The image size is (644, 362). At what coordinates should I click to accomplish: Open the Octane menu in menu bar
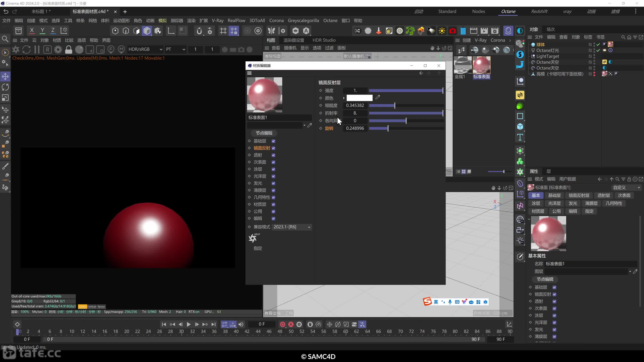(330, 21)
